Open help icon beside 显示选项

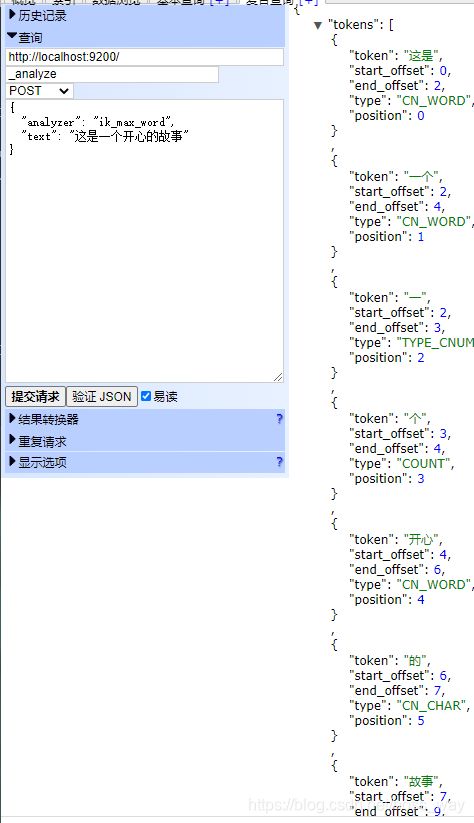[279, 462]
